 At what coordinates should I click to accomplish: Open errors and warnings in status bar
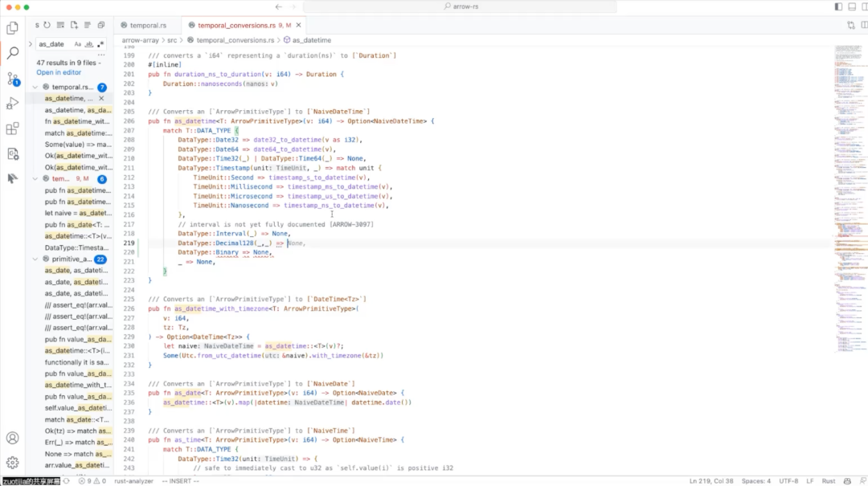[92, 481]
